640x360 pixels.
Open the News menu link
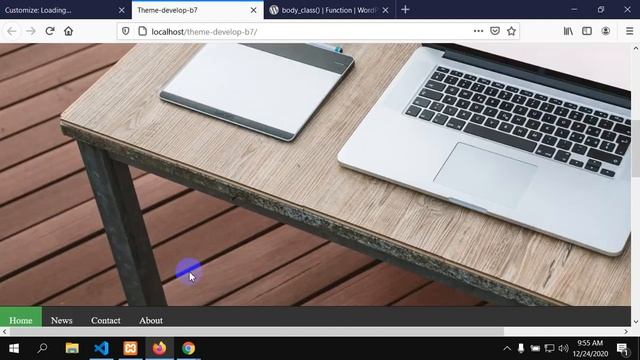click(62, 320)
